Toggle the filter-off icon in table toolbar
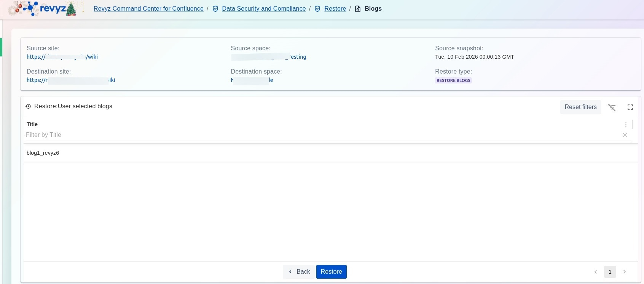 point(612,107)
